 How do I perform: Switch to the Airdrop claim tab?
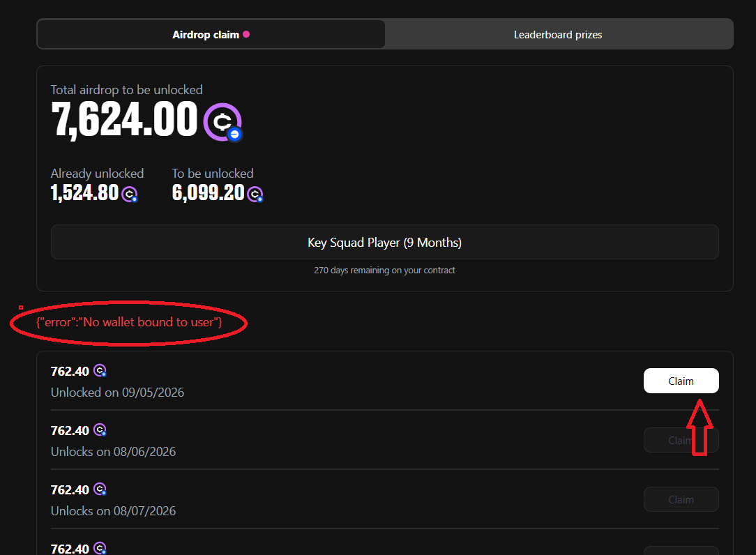211,34
